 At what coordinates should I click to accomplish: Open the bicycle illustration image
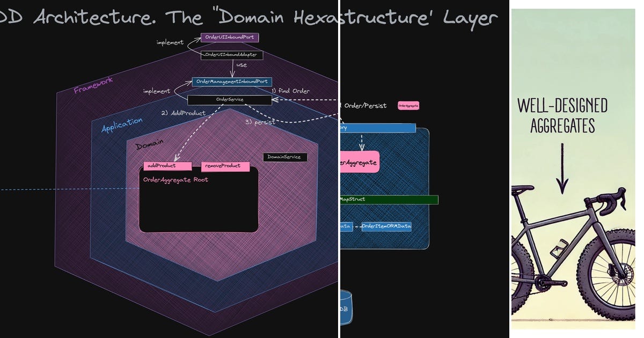(573, 169)
